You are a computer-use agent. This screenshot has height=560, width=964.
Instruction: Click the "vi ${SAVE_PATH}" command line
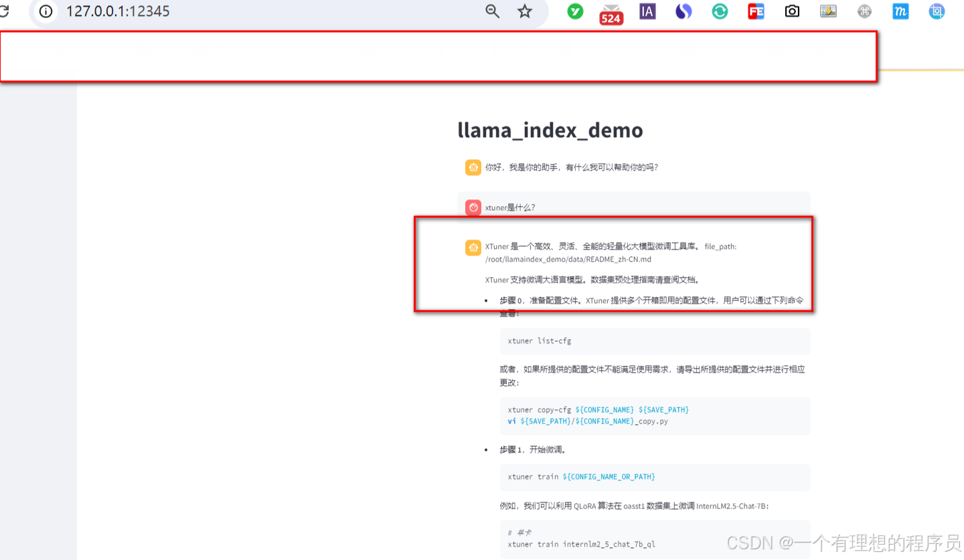588,422
